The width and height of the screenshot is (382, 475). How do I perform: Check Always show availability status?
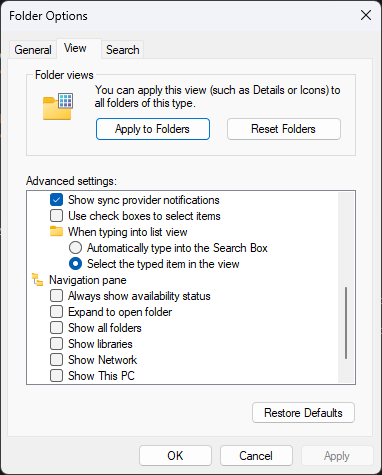point(56,296)
